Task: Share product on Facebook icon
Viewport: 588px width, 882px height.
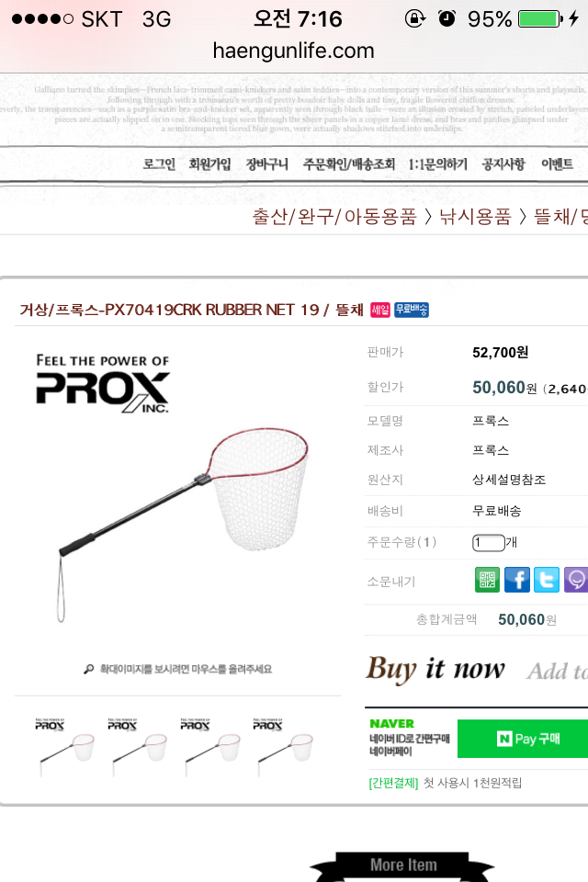Action: tap(517, 580)
